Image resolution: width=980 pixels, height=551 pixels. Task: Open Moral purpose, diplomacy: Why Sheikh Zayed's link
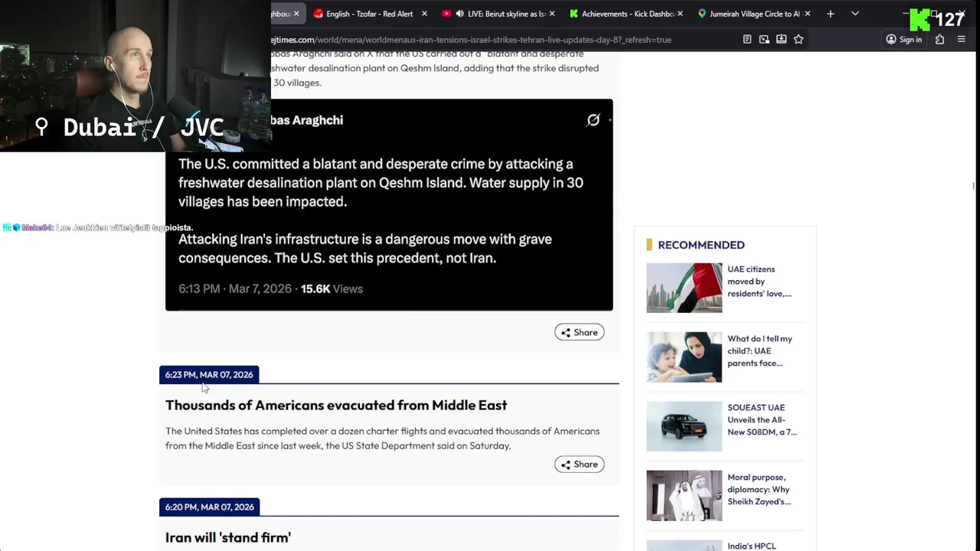click(x=759, y=490)
